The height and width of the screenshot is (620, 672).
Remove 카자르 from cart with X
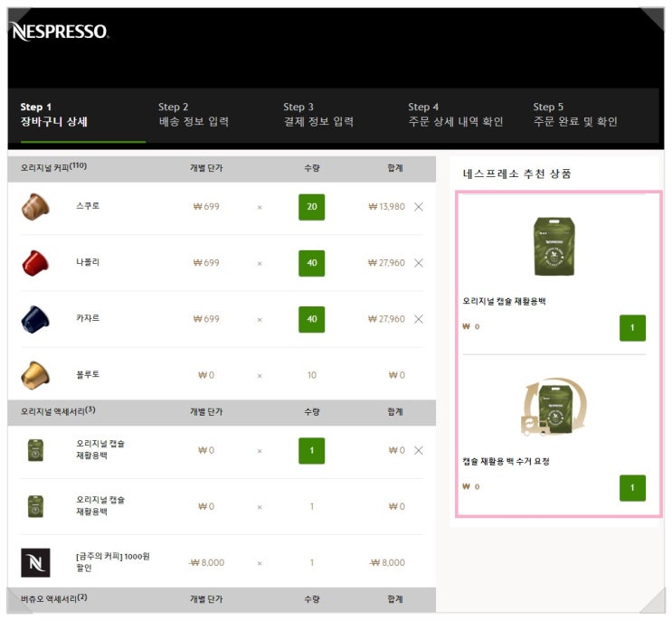[x=419, y=319]
